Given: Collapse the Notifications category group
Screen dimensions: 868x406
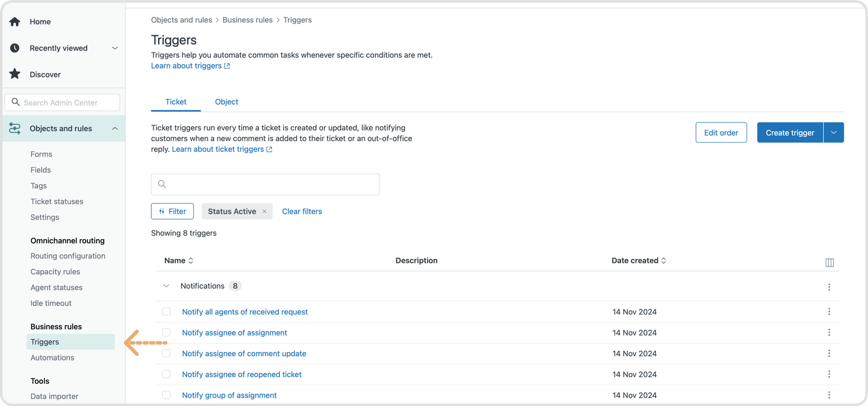Looking at the screenshot, I should click(166, 286).
